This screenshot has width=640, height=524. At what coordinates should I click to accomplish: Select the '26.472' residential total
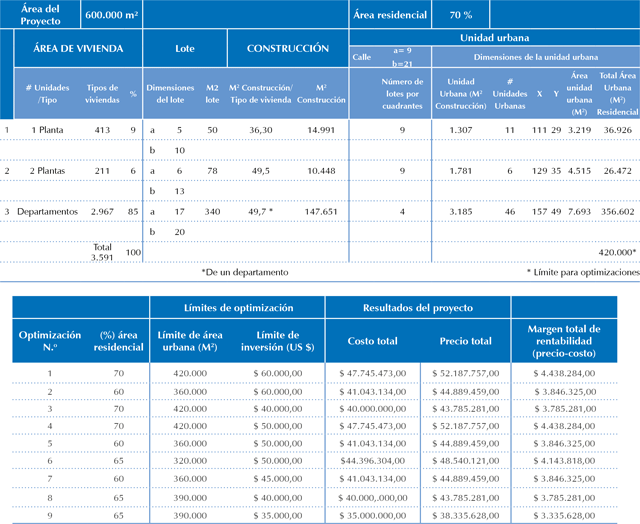point(618,171)
